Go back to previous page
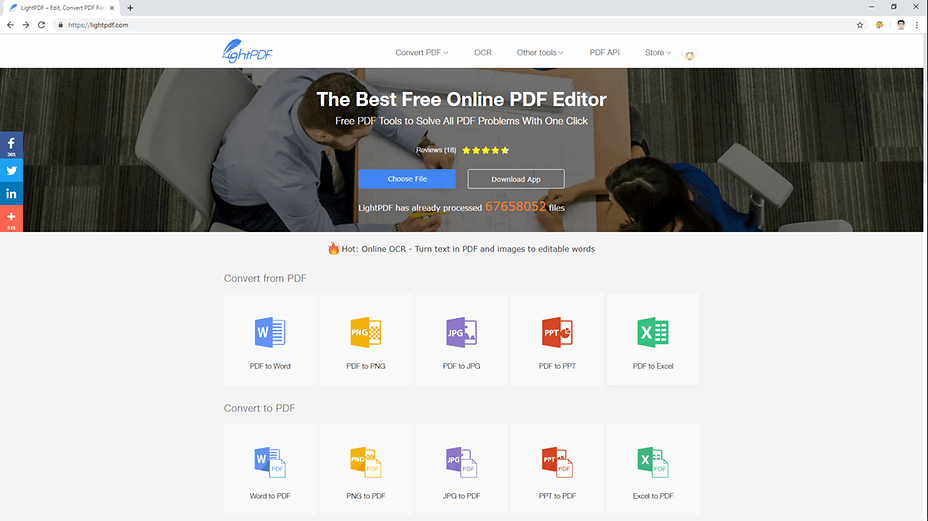This screenshot has height=521, width=928. click(x=10, y=25)
